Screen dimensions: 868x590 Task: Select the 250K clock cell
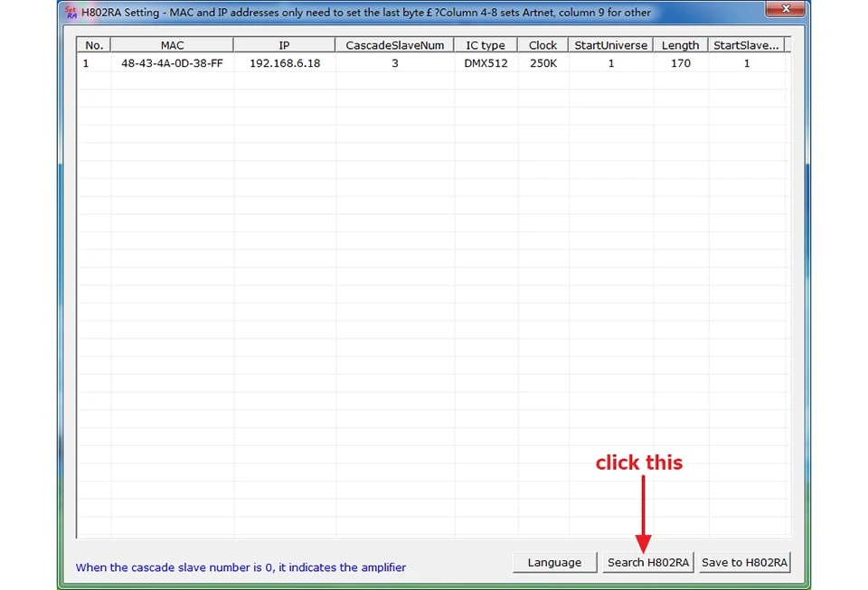click(543, 63)
